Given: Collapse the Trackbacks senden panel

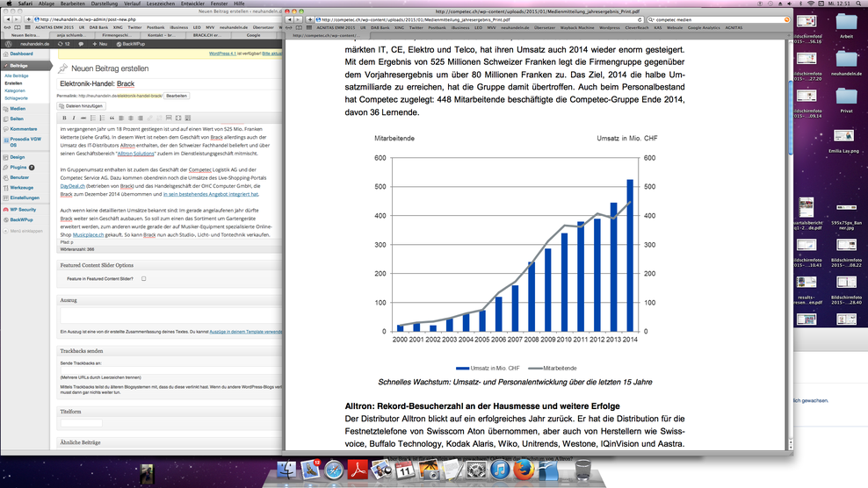Looking at the screenshot, I should [x=170, y=351].
